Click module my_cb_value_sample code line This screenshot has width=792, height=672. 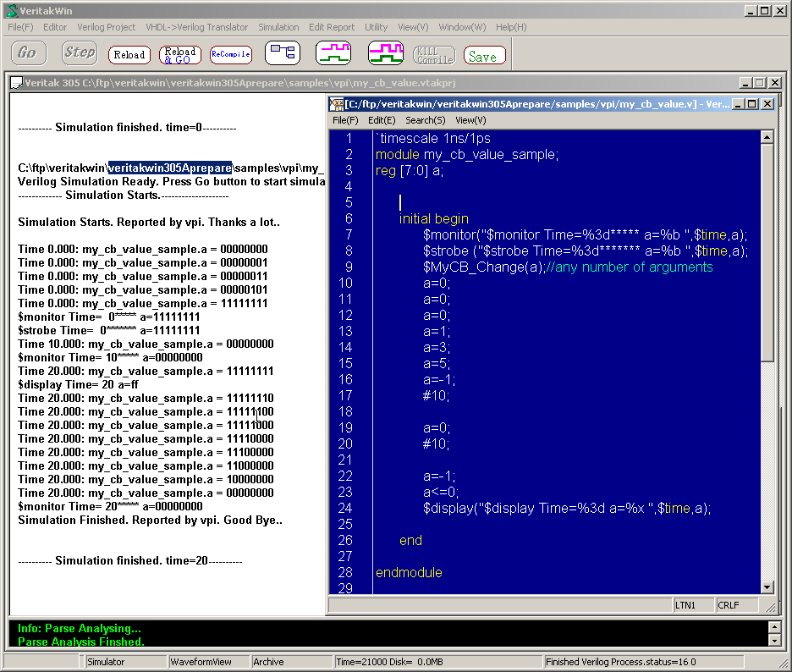[x=467, y=155]
